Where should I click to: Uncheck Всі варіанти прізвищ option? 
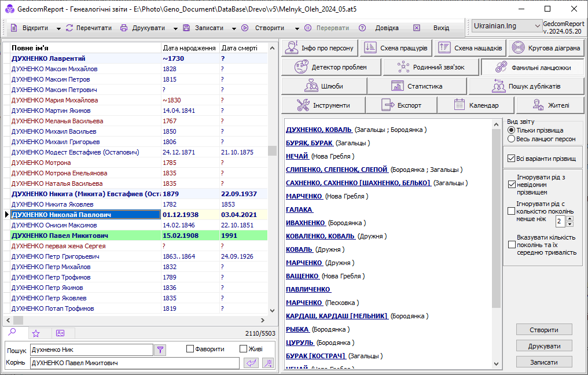coord(511,158)
